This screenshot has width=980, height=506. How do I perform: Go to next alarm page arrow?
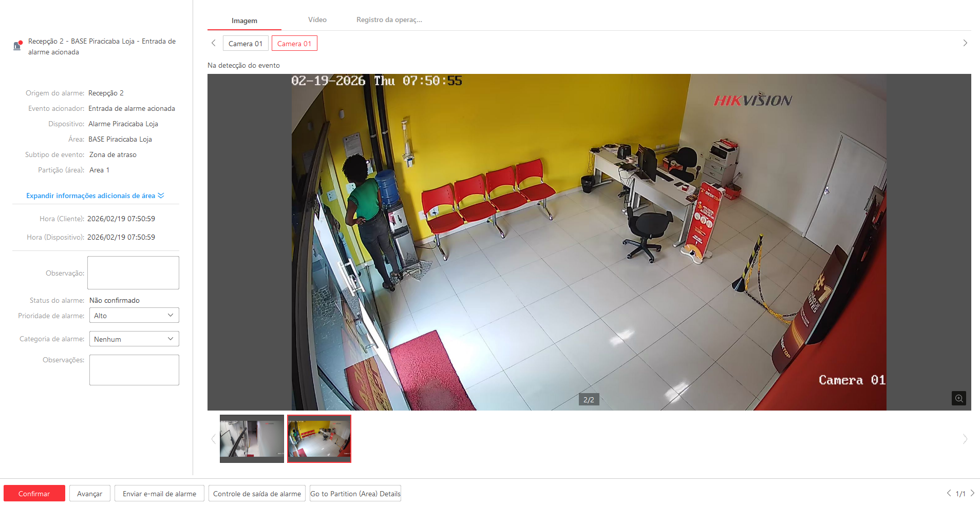pos(972,493)
